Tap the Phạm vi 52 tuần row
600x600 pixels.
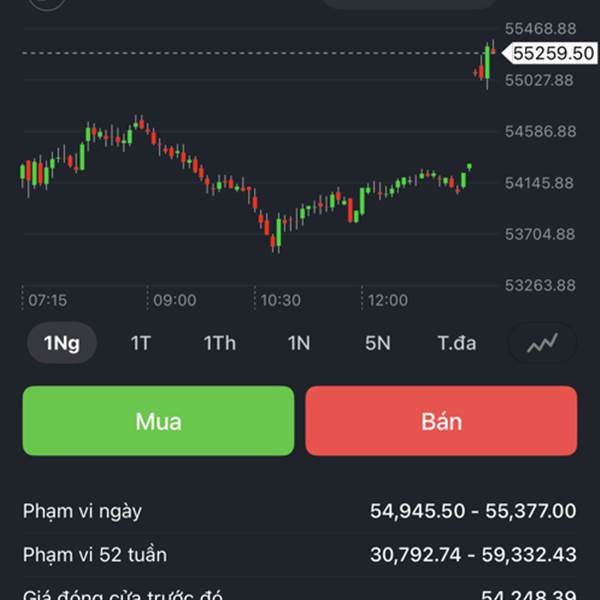pyautogui.click(x=300, y=554)
